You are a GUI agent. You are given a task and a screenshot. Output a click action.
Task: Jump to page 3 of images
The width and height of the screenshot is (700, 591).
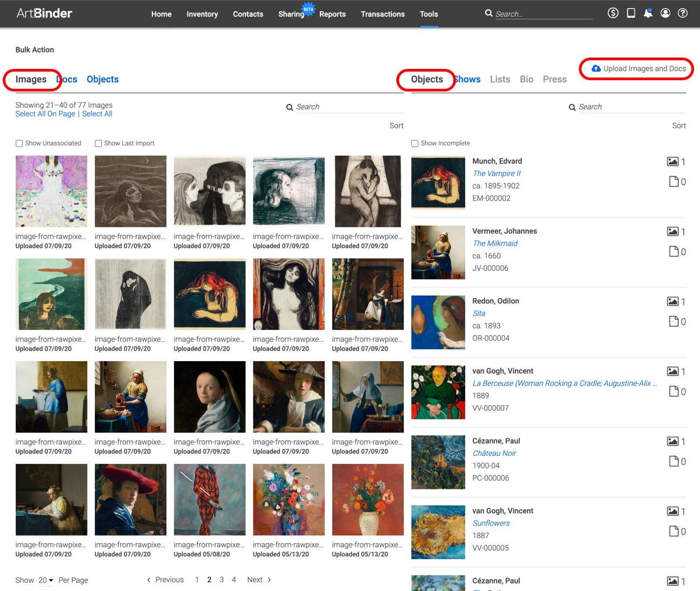coord(222,580)
